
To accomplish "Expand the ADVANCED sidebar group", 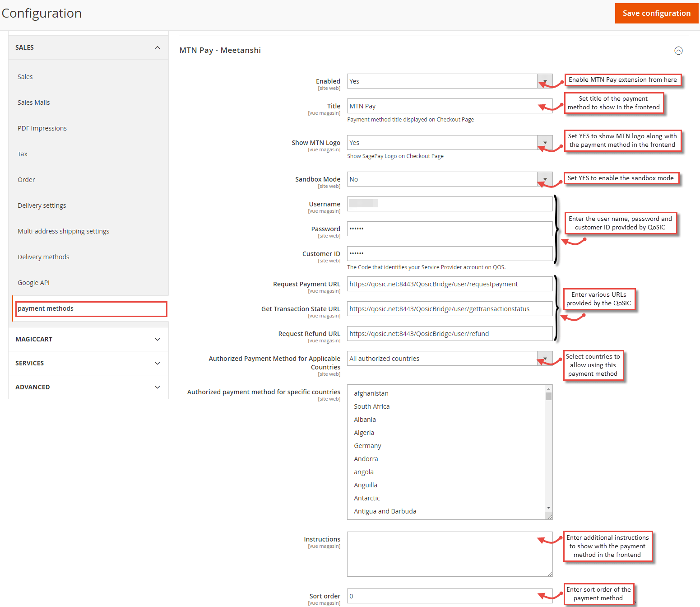I will coord(88,387).
